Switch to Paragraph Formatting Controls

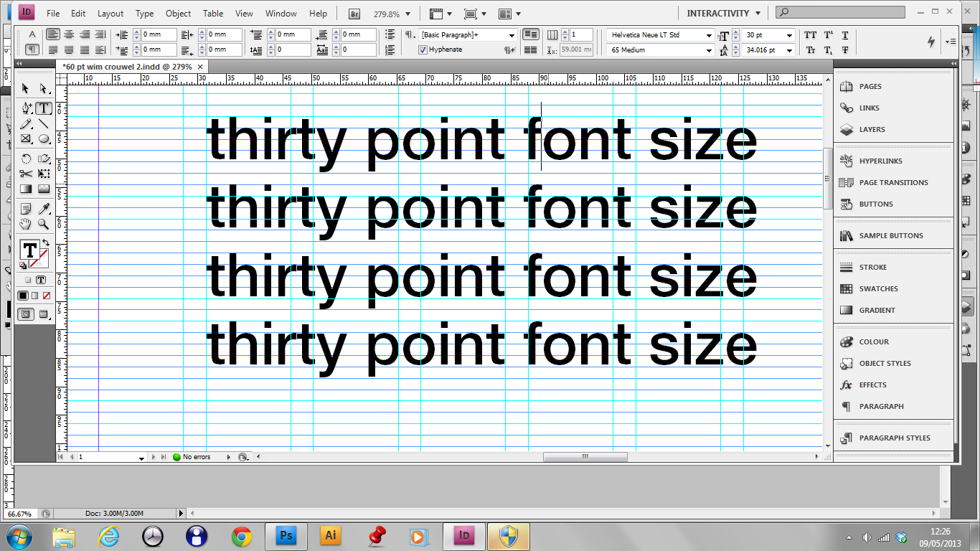32,50
